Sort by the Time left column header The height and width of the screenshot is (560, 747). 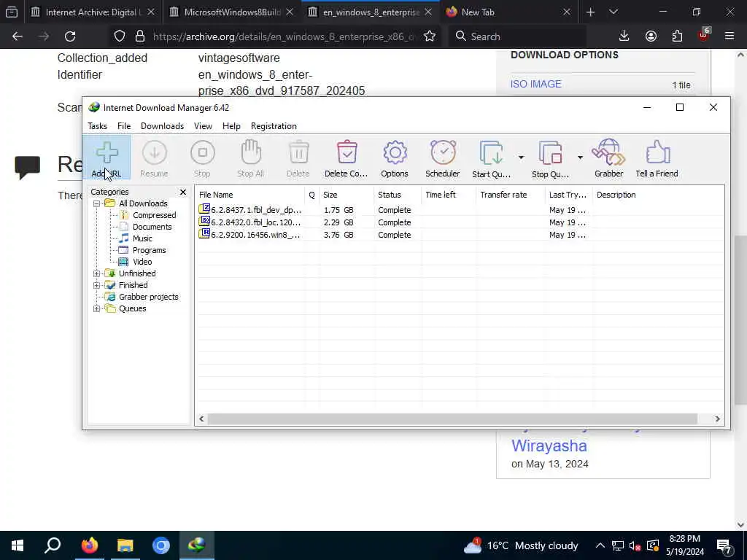(449, 195)
